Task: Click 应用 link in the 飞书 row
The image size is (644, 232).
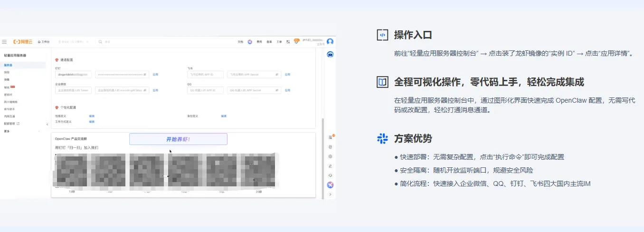Action: [x=287, y=74]
